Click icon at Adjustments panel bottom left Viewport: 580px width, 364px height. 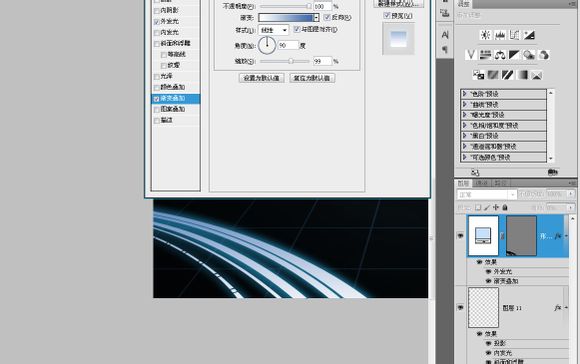(475, 172)
